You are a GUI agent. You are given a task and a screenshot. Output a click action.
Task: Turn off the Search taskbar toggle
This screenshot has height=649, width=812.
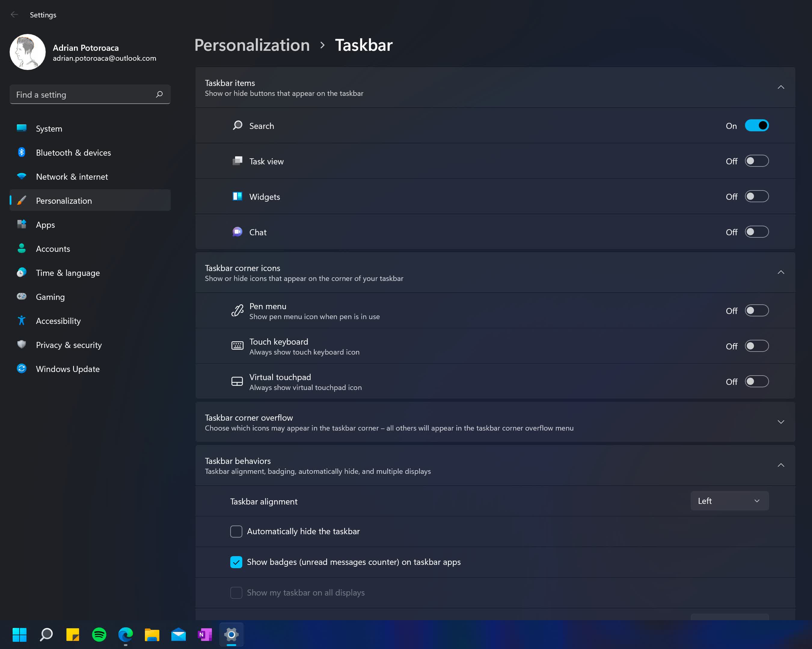point(756,126)
